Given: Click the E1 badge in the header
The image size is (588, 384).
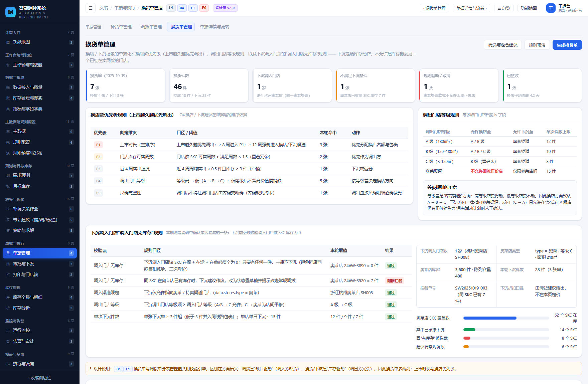Looking at the screenshot, I should [x=193, y=8].
